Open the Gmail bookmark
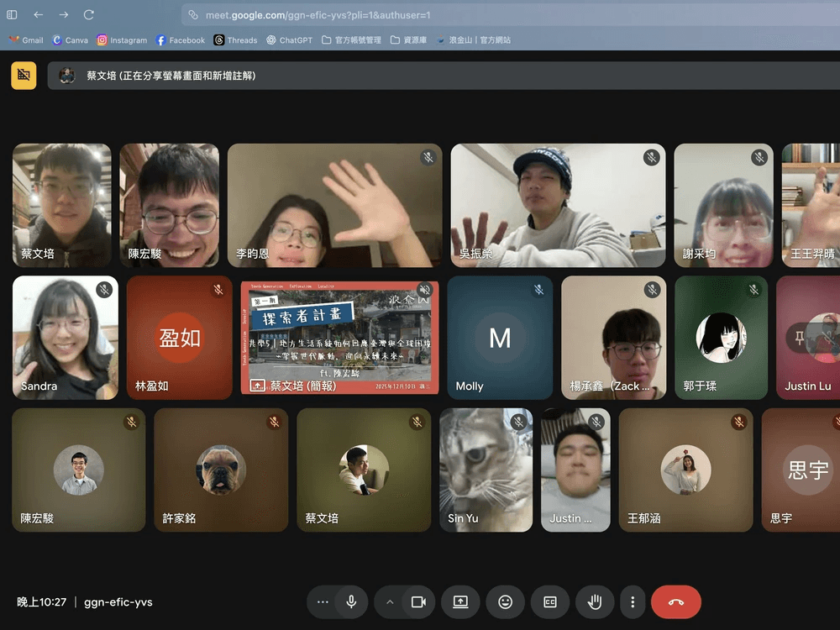 coord(26,40)
